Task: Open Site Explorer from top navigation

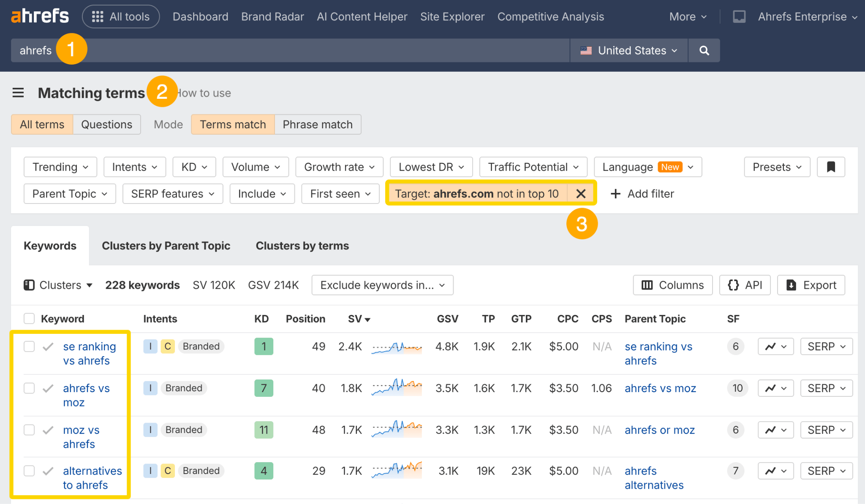Action: coord(452,16)
